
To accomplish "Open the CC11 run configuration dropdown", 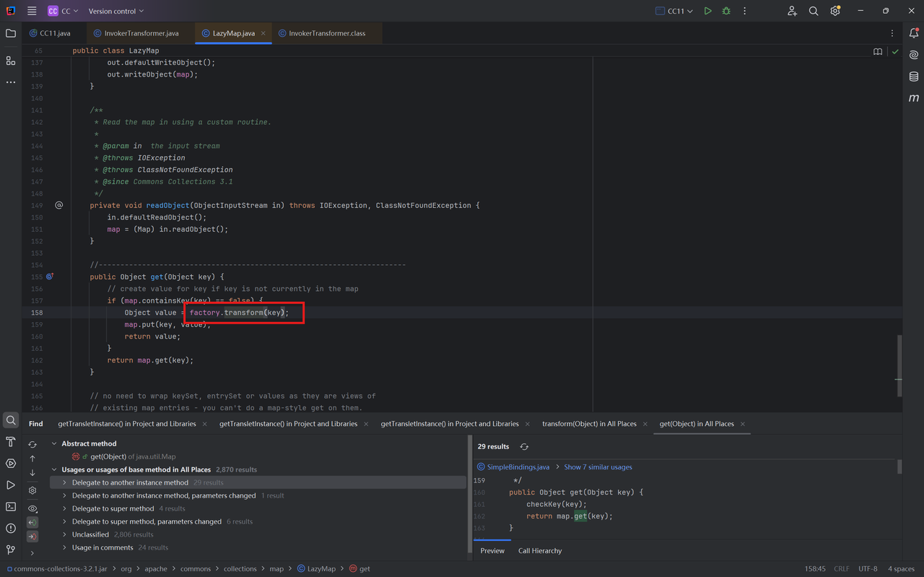I will click(674, 11).
